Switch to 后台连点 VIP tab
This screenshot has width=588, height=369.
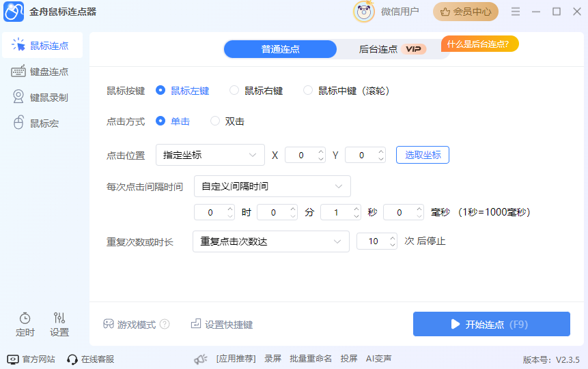click(392, 49)
